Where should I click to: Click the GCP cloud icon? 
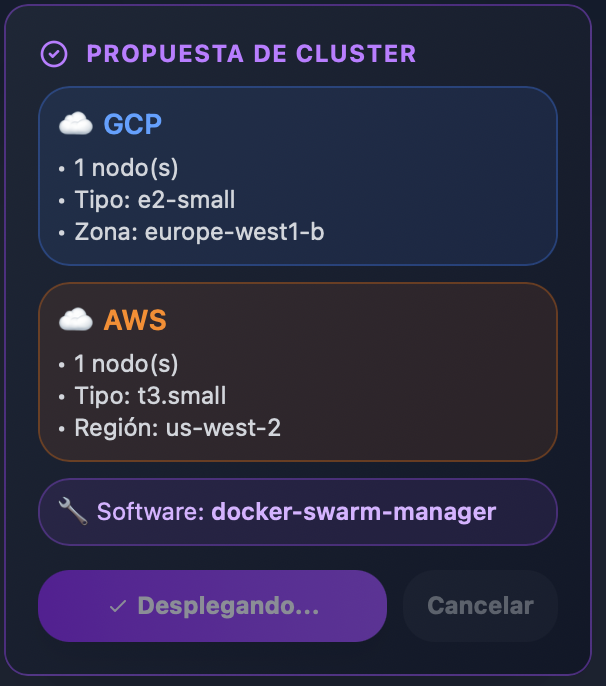tap(76, 123)
